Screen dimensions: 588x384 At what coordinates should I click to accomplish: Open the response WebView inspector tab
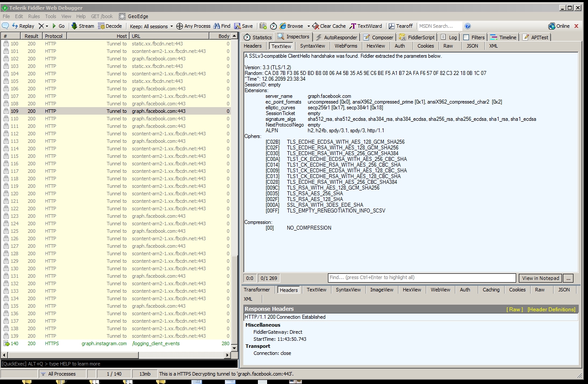[440, 290]
